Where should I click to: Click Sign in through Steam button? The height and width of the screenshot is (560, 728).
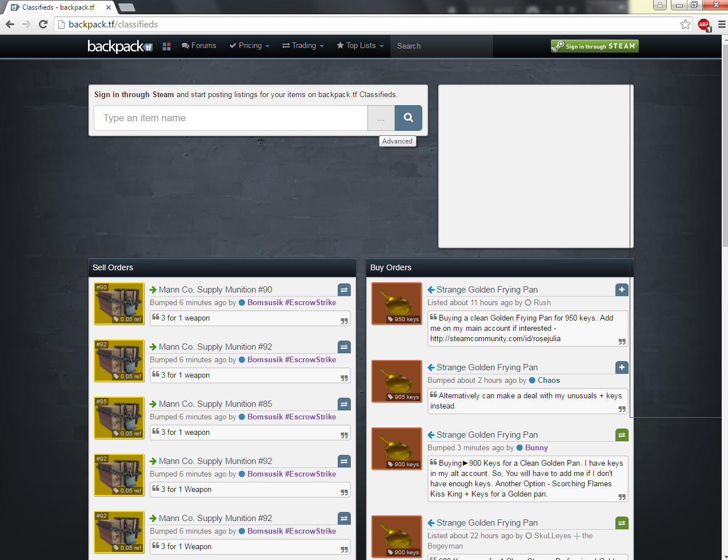594,46
